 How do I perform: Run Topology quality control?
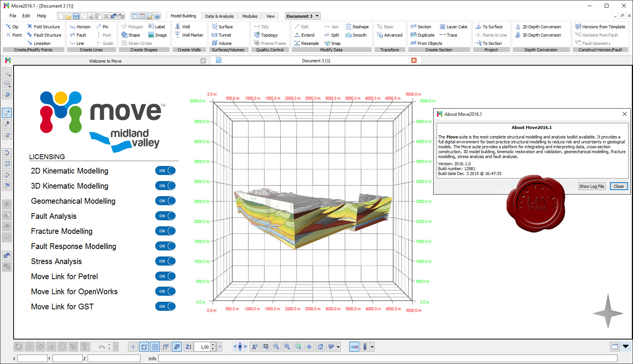click(x=266, y=35)
